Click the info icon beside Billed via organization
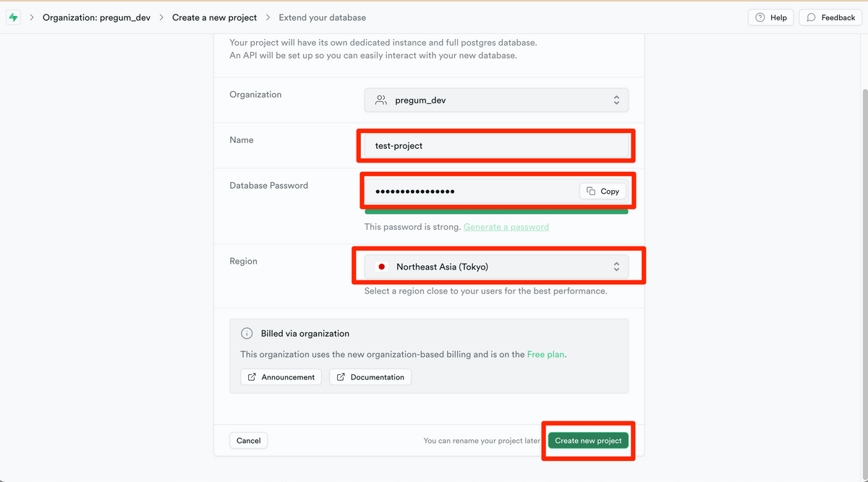This screenshot has height=482, width=868. [x=247, y=334]
